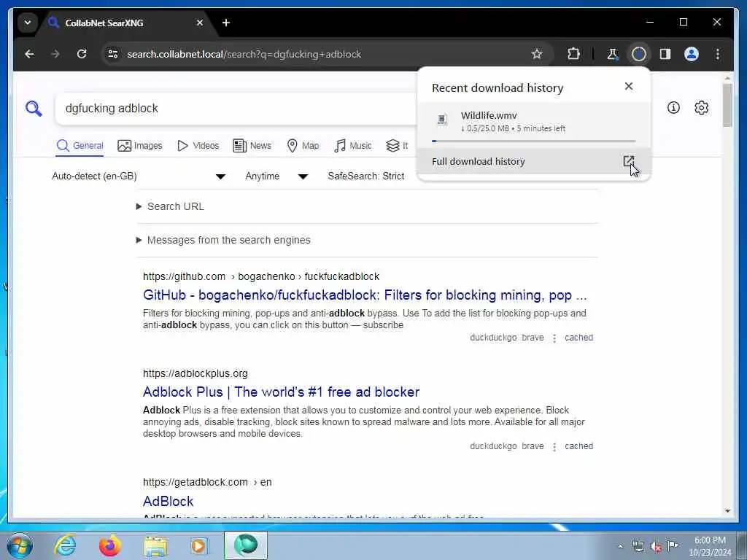Screen dimensions: 747x560
Task: Open Chrome Labs flask icon
Action: 613,54
